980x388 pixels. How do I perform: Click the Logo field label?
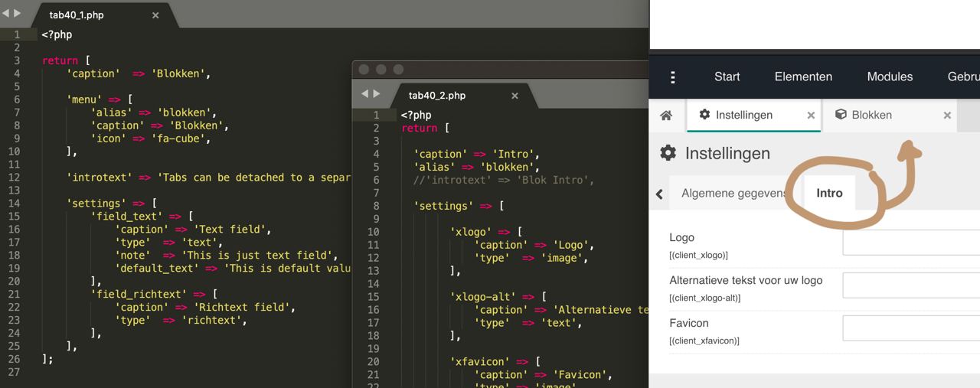[682, 237]
